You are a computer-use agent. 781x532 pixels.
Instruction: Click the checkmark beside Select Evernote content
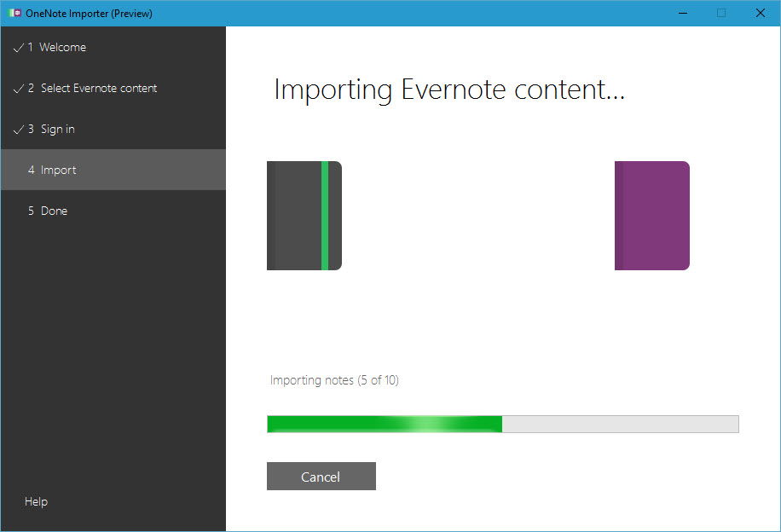point(19,88)
